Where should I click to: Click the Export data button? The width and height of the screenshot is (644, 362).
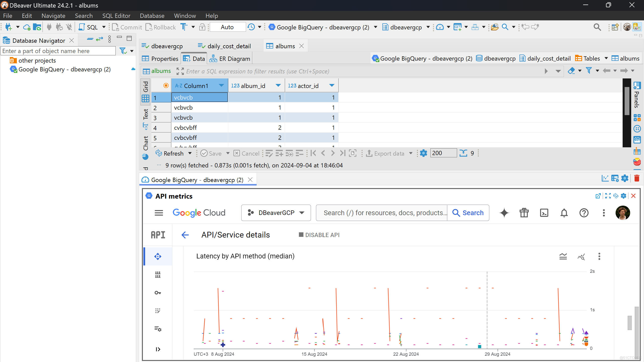[x=385, y=153]
